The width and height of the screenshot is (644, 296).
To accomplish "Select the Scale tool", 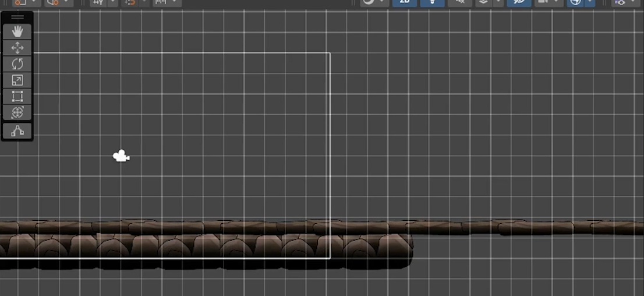I will click(17, 80).
